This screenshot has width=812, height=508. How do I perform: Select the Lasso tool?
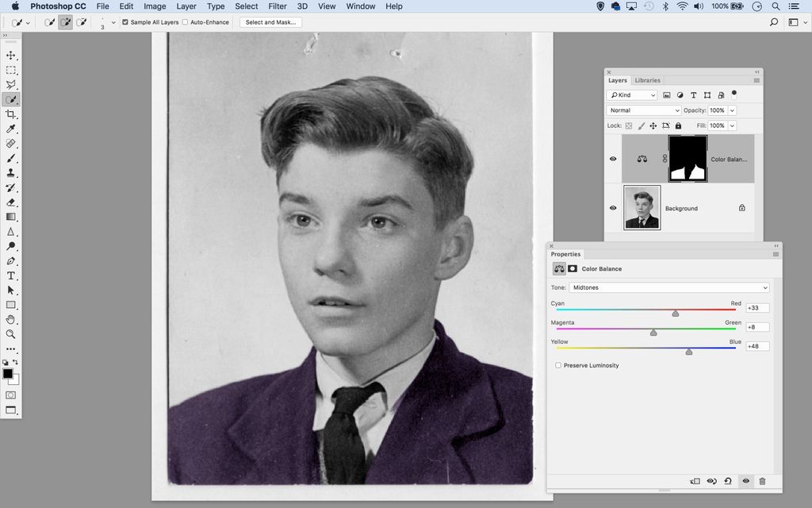[11, 85]
